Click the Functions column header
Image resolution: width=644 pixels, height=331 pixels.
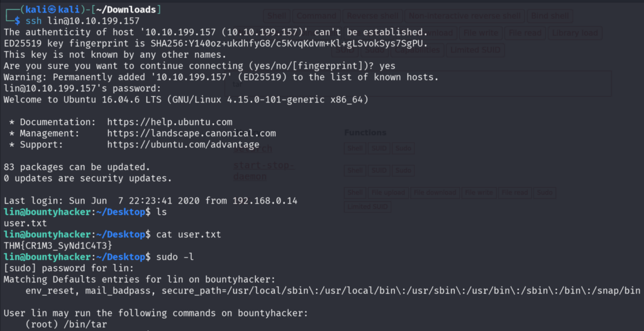[x=365, y=133]
